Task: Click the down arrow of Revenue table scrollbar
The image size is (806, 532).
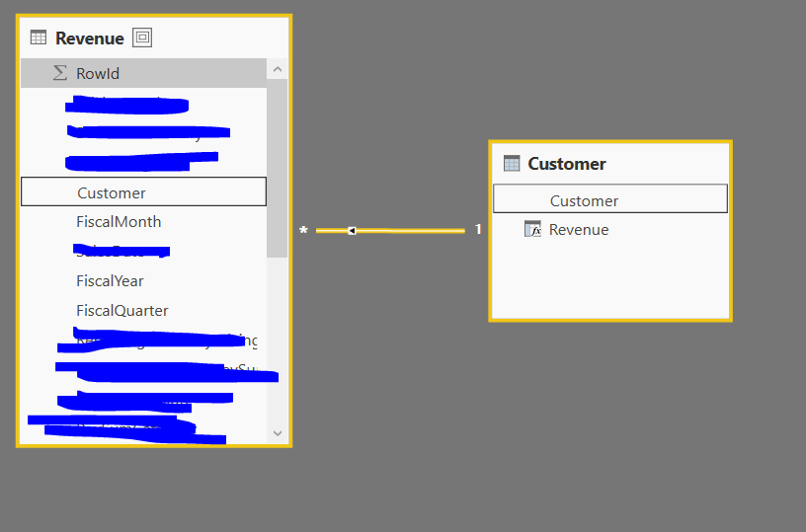Action: [278, 433]
